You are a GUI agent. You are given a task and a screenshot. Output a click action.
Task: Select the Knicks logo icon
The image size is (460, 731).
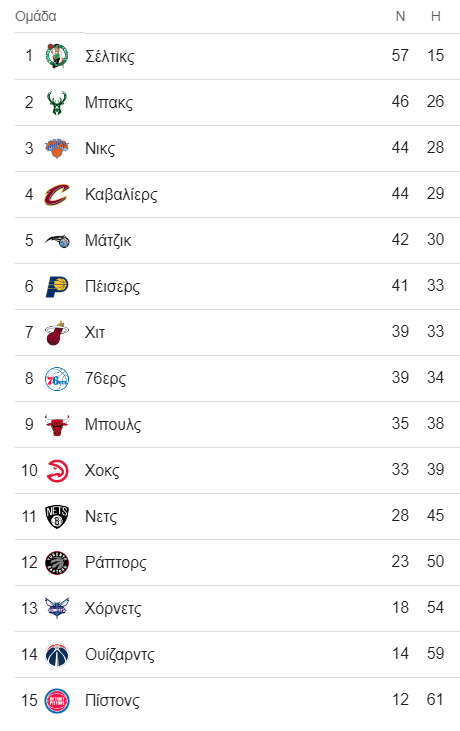(57, 148)
